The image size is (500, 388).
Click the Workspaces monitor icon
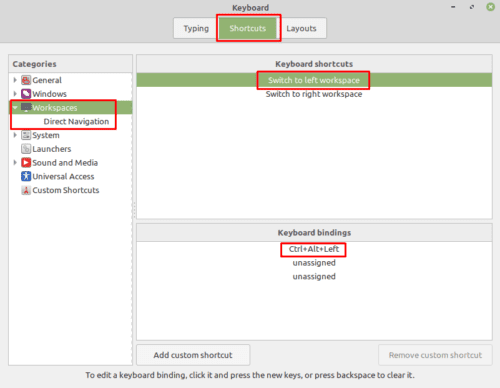(26, 107)
